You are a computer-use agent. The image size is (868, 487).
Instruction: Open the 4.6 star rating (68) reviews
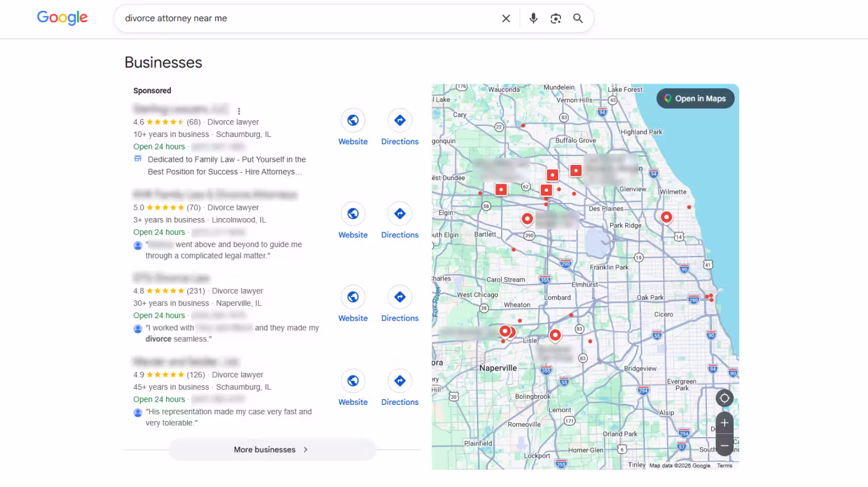click(x=167, y=122)
